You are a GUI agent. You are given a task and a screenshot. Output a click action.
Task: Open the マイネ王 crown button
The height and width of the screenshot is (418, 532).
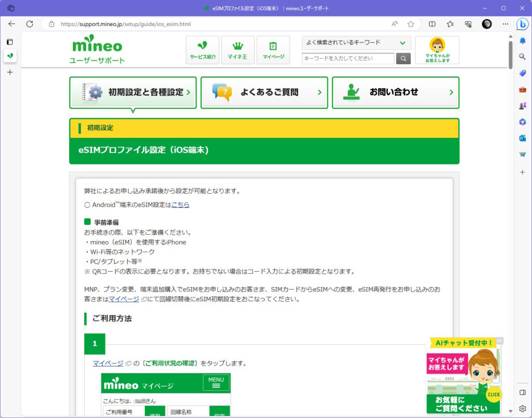238,50
